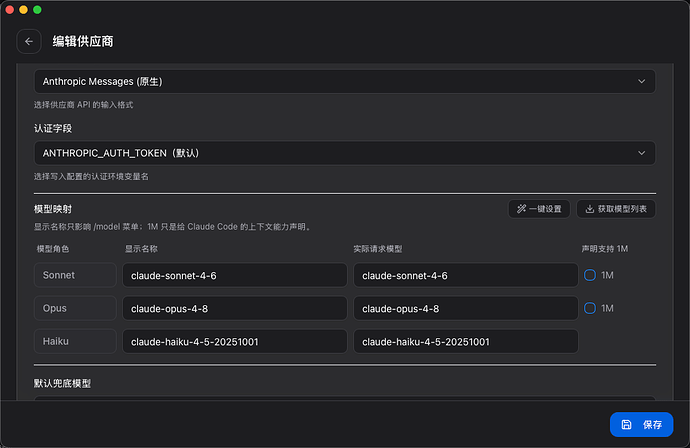The width and height of the screenshot is (690, 448).
Task: Edit the Haiku actual request model field
Action: click(x=466, y=342)
